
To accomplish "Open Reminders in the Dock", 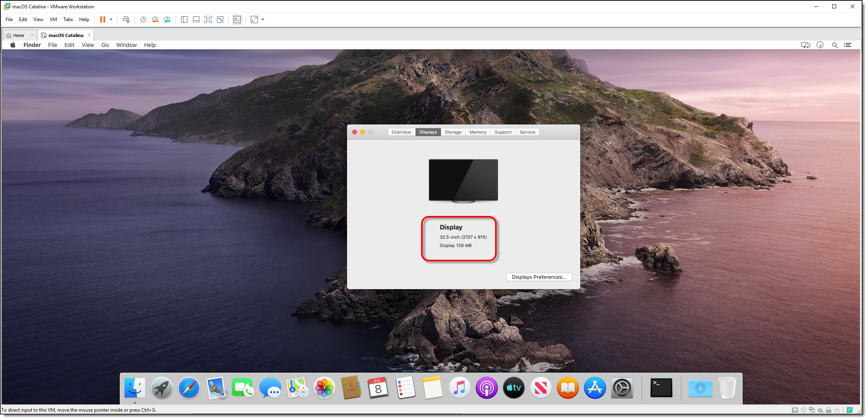I will click(406, 388).
